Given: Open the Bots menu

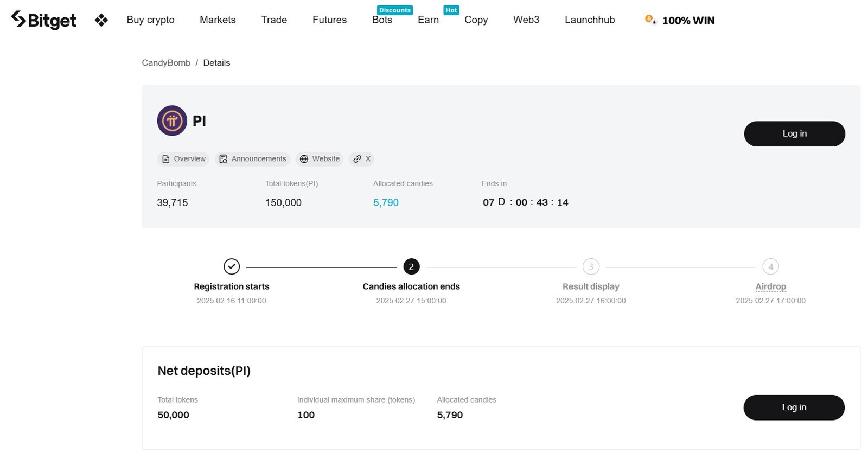Looking at the screenshot, I should pos(382,20).
